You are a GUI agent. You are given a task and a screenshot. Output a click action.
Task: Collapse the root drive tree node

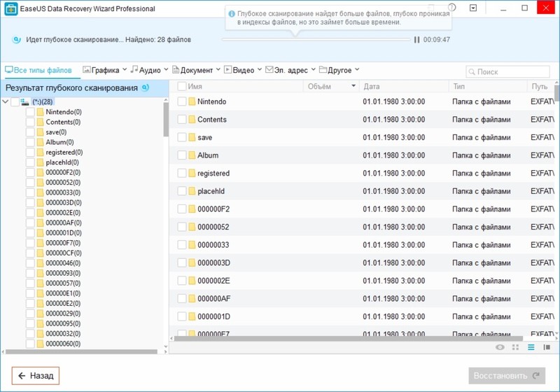pos(6,101)
